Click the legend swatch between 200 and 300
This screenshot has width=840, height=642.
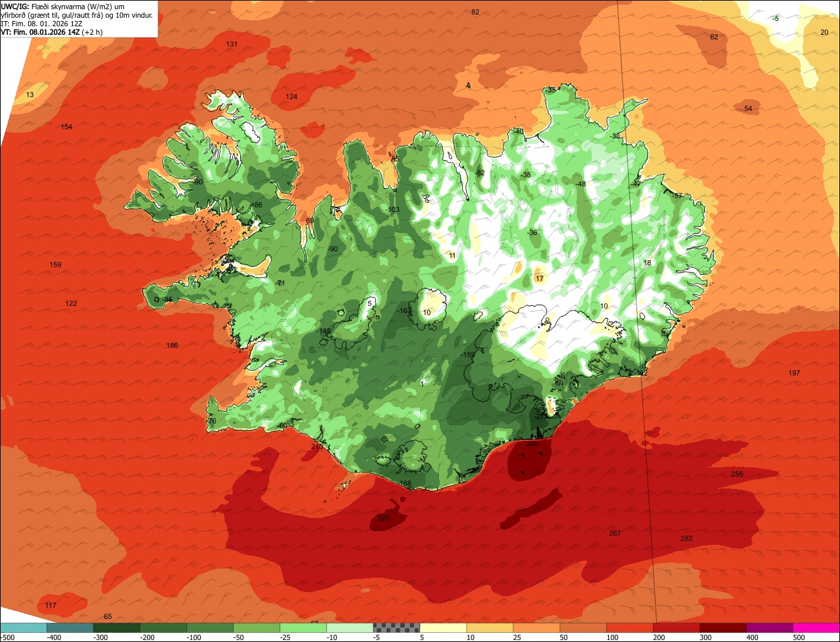click(675, 628)
